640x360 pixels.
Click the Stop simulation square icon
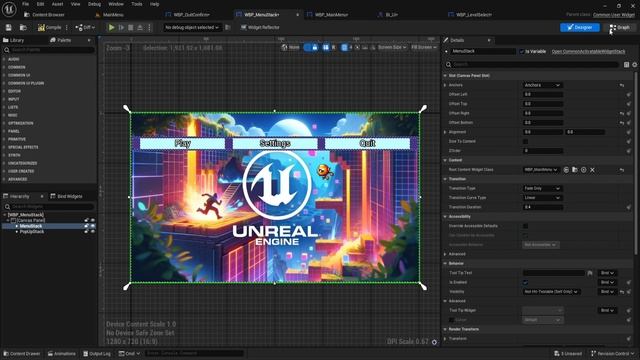pos(131,27)
